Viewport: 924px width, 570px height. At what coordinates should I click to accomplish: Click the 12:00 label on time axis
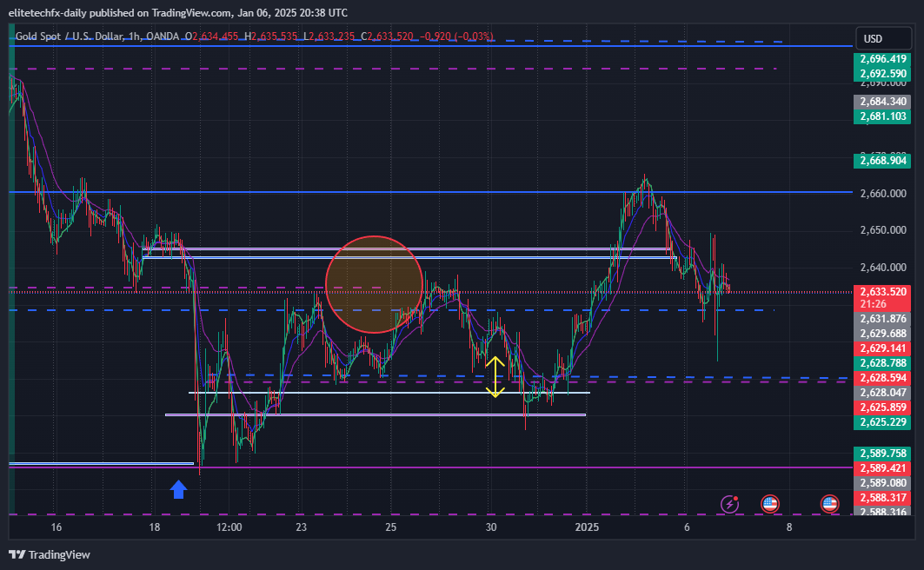(229, 527)
